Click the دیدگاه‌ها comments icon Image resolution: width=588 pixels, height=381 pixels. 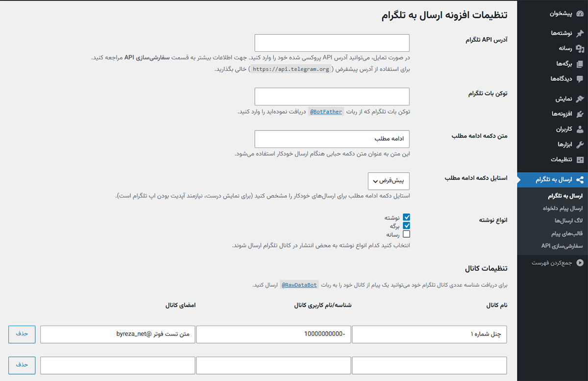click(580, 79)
